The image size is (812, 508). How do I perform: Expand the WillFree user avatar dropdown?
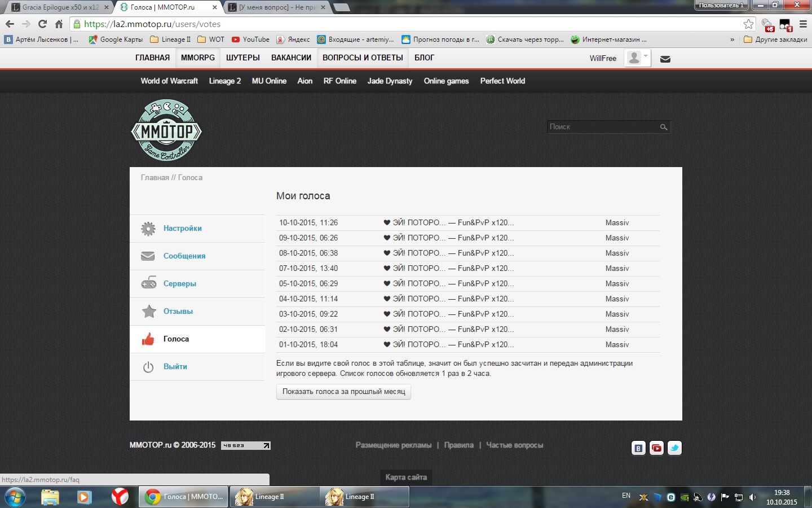click(x=638, y=58)
